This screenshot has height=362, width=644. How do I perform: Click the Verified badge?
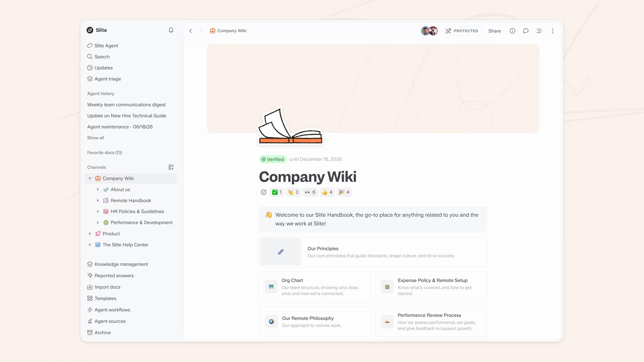[273, 159]
